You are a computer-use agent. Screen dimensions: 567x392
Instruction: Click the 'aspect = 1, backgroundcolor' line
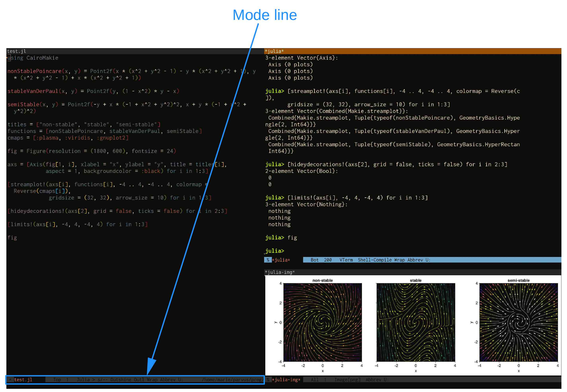coord(127,171)
